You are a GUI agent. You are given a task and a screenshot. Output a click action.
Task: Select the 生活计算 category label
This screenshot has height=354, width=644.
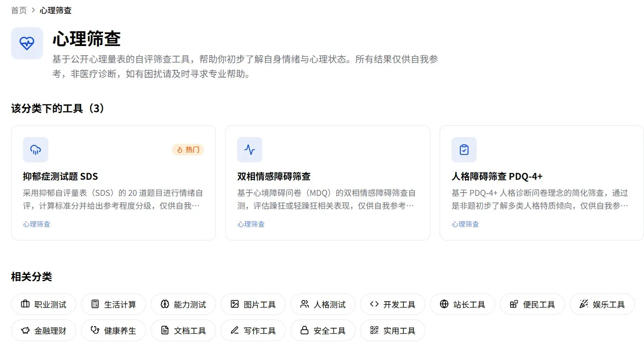pyautogui.click(x=120, y=304)
